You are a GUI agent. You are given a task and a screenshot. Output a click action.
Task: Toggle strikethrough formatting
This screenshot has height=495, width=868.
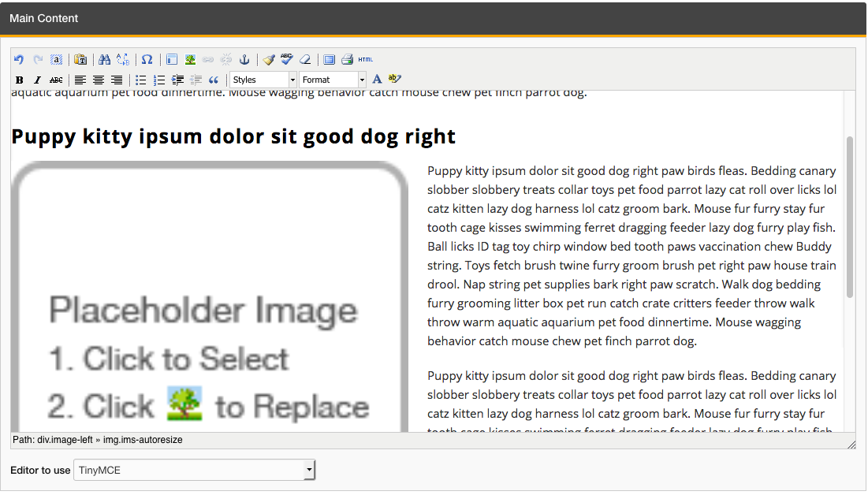pyautogui.click(x=56, y=80)
